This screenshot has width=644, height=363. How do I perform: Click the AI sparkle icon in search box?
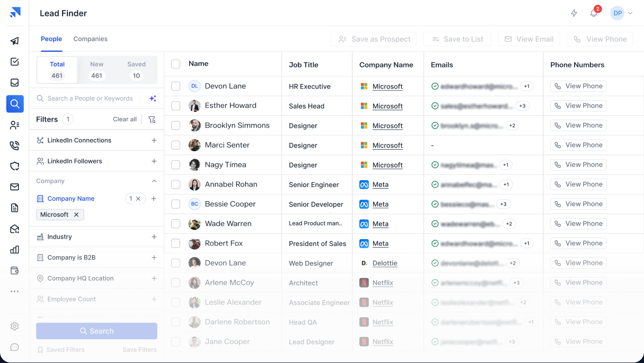click(153, 99)
